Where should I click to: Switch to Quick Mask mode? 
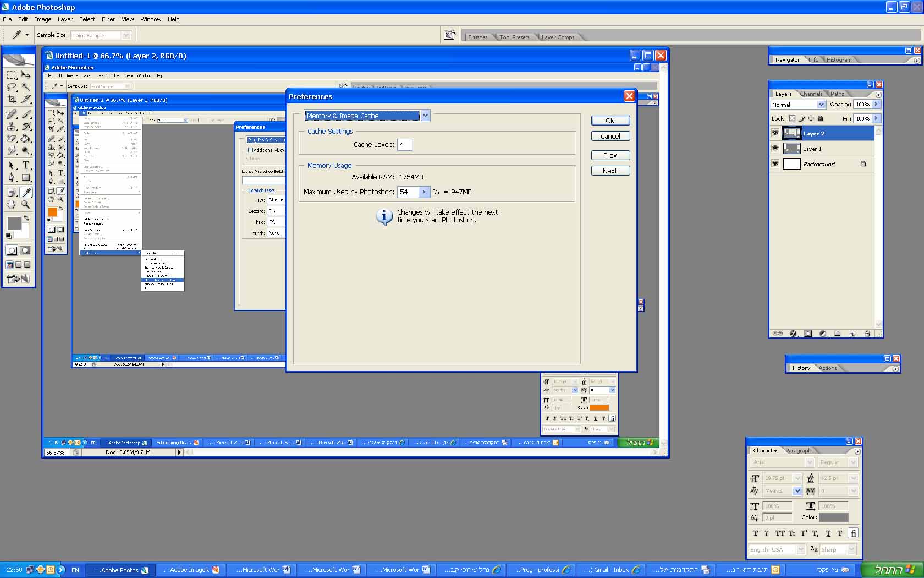pyautogui.click(x=25, y=250)
